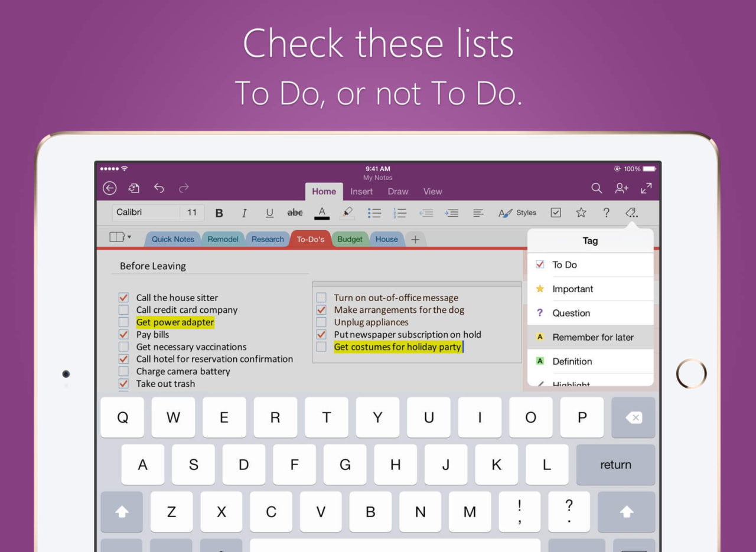Image resolution: width=756 pixels, height=552 pixels.
Task: Toggle bold formatting
Action: click(x=219, y=213)
